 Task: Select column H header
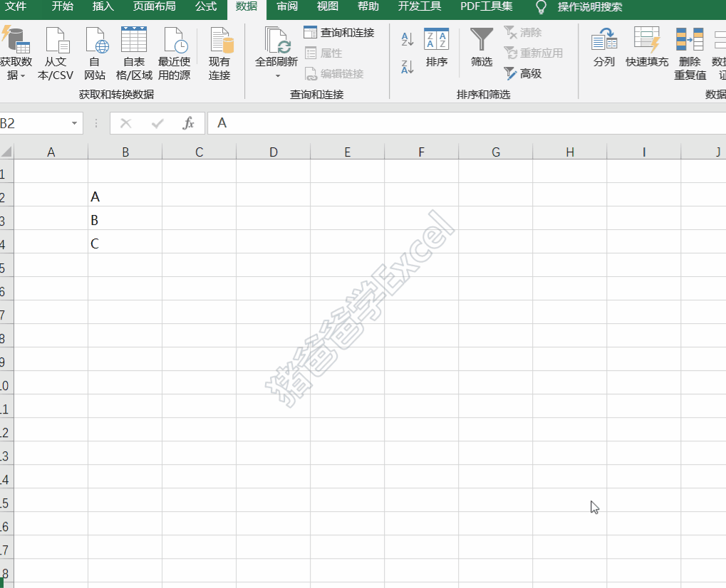(569, 152)
